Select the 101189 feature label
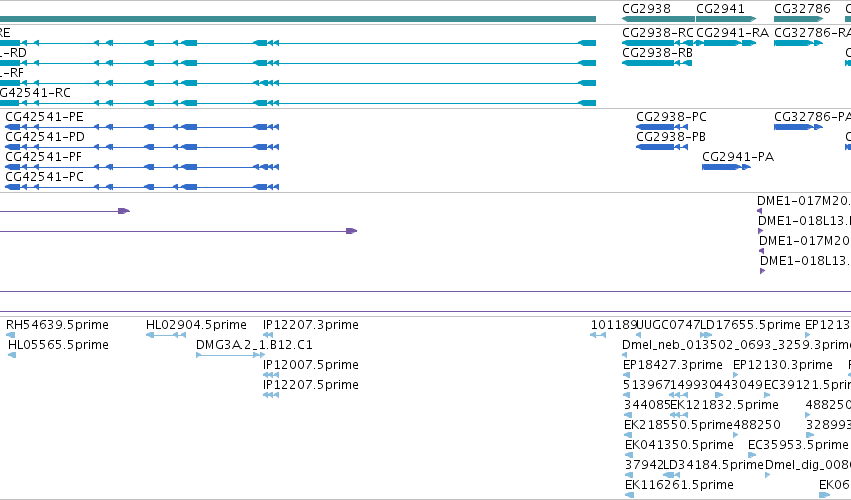 click(x=614, y=325)
